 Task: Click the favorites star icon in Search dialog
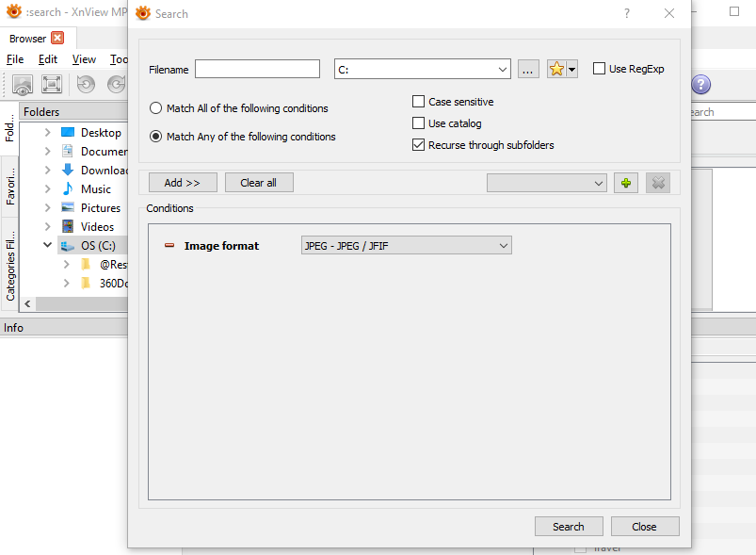pos(556,69)
